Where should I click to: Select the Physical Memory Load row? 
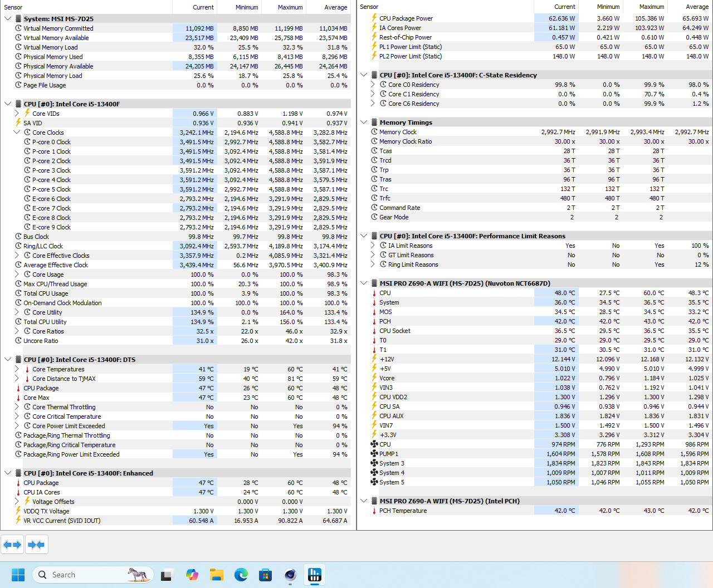click(x=175, y=76)
